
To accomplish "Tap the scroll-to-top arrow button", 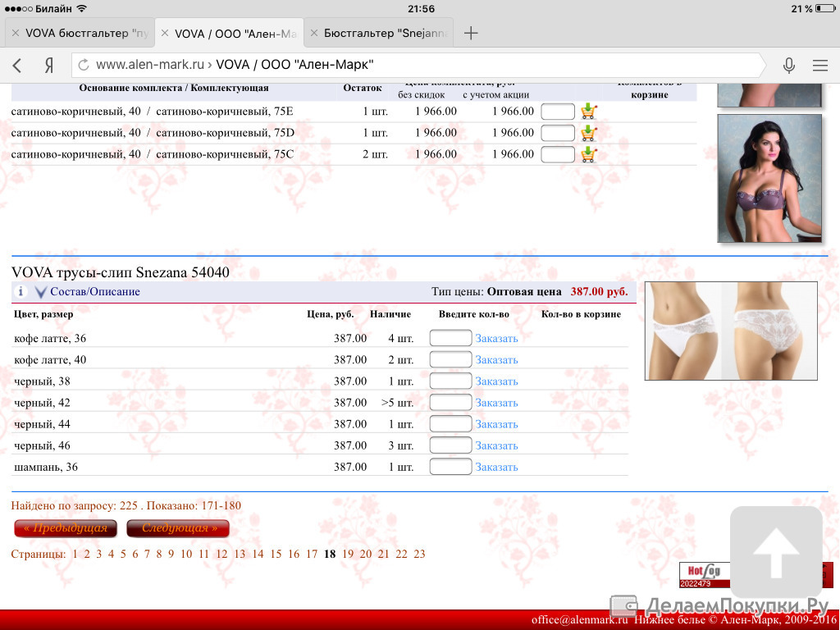I will (776, 552).
